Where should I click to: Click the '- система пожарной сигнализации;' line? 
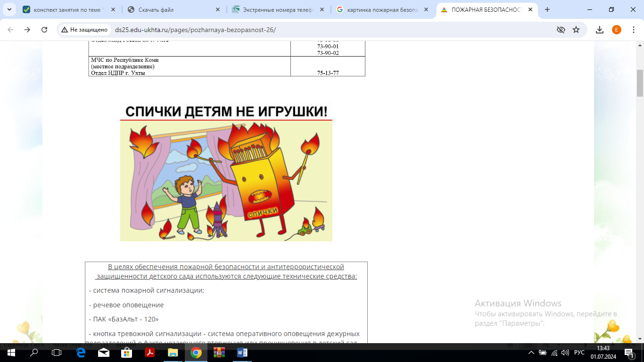coord(147,290)
